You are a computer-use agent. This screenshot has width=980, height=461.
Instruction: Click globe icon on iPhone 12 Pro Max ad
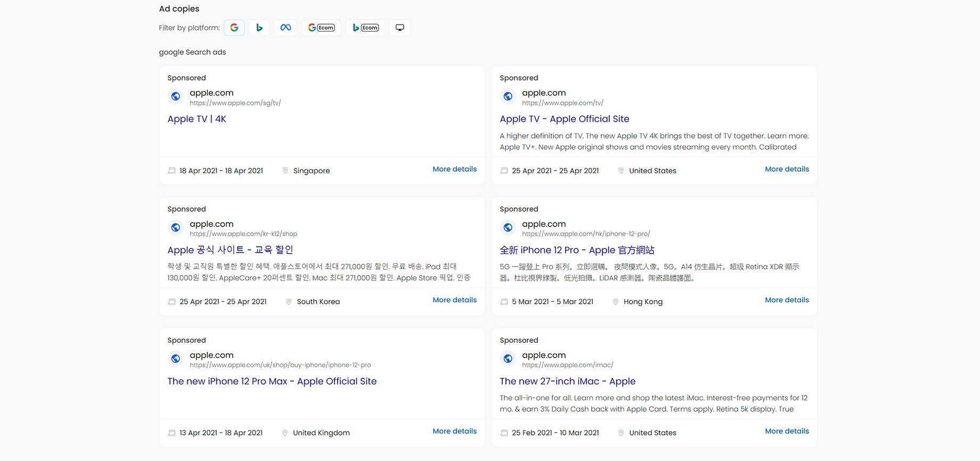tap(176, 359)
